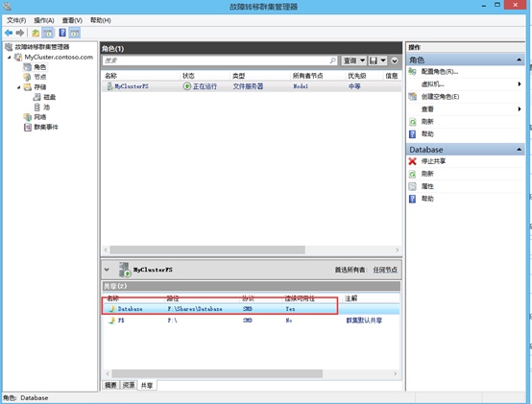Expand the View submenu arrow in actions
The height and width of the screenshot is (404, 532).
click(x=520, y=109)
